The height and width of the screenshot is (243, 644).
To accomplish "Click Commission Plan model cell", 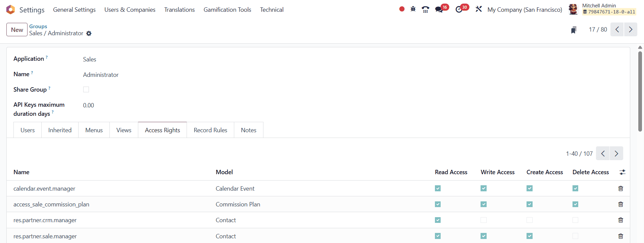I will [238, 204].
